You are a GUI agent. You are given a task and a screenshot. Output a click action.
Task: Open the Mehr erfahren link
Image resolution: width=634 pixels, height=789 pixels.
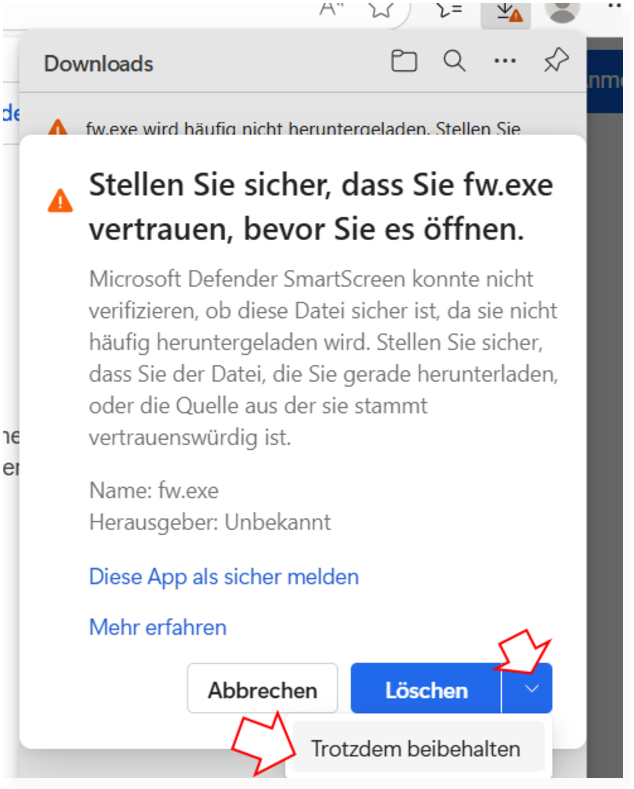coord(157,627)
